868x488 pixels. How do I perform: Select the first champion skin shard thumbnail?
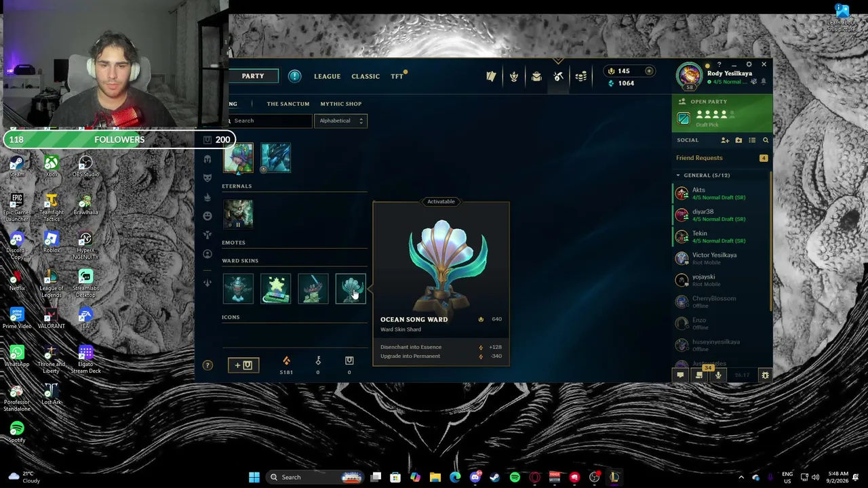(239, 158)
